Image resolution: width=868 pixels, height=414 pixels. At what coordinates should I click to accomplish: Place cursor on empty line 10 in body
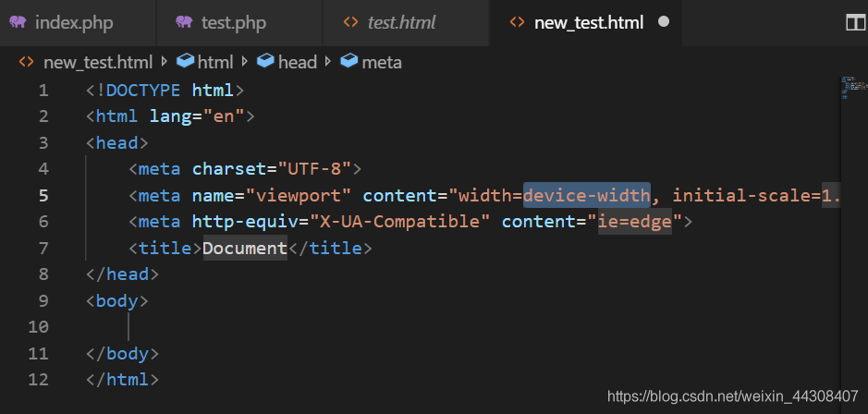pos(277,326)
